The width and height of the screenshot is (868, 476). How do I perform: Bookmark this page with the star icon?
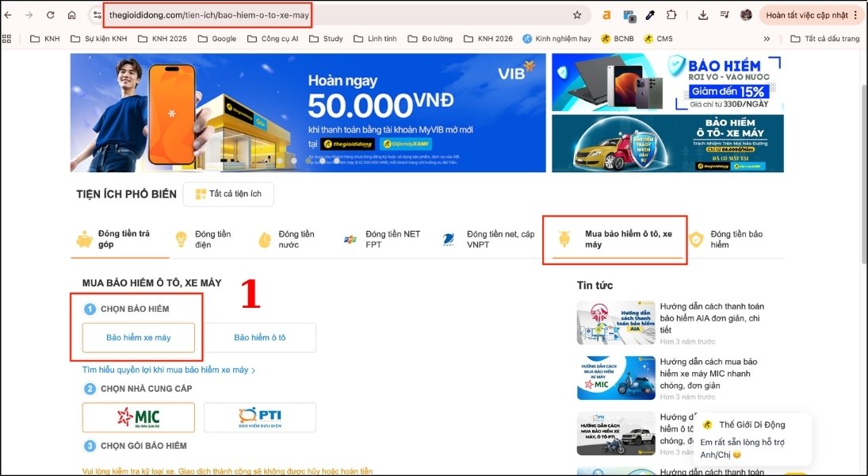coord(577,15)
